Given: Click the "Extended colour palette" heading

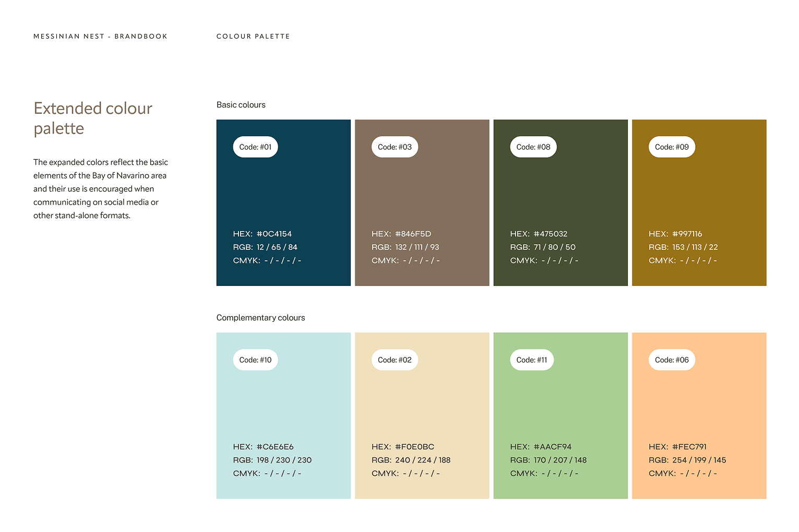Looking at the screenshot, I should point(93,118).
